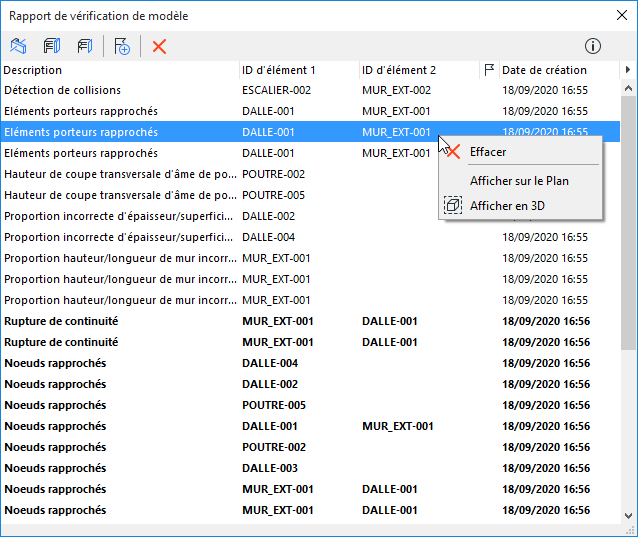Select bold POUTRE-002 in Noeuds rapprochés row
Viewport: 638px width, 537px height.
click(x=274, y=447)
